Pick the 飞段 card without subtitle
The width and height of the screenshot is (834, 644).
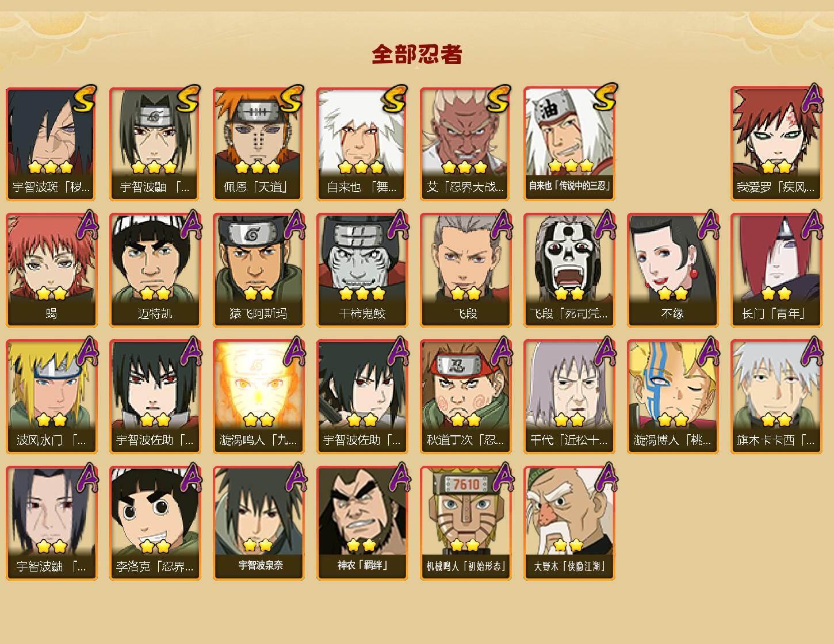pyautogui.click(x=465, y=270)
